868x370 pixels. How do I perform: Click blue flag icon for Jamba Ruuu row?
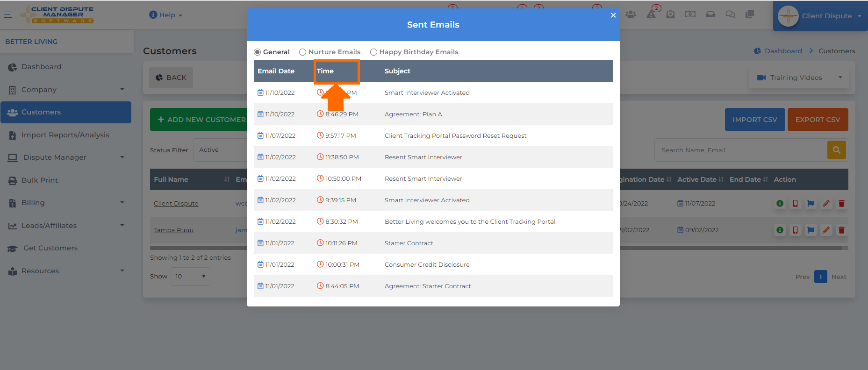click(x=811, y=230)
